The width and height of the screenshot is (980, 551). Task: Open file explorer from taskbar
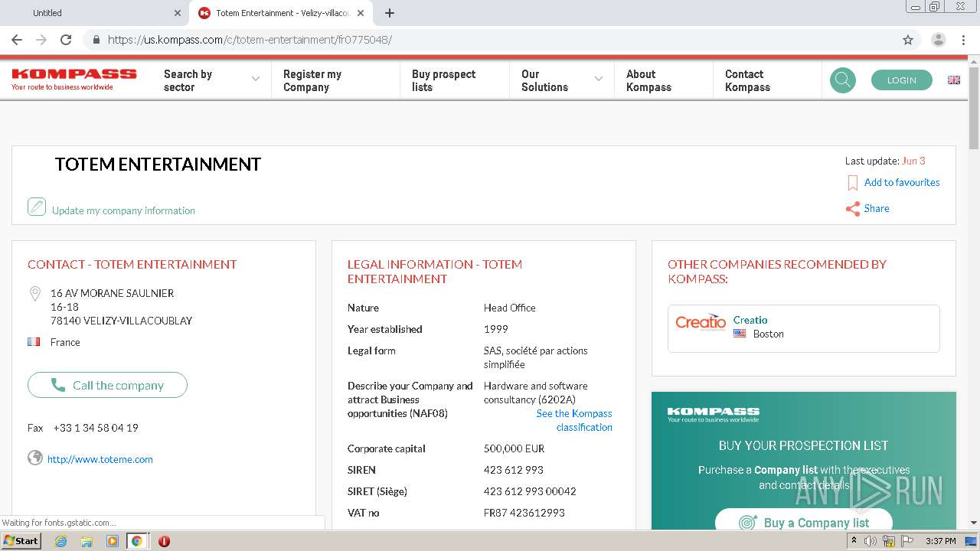pos(87,541)
